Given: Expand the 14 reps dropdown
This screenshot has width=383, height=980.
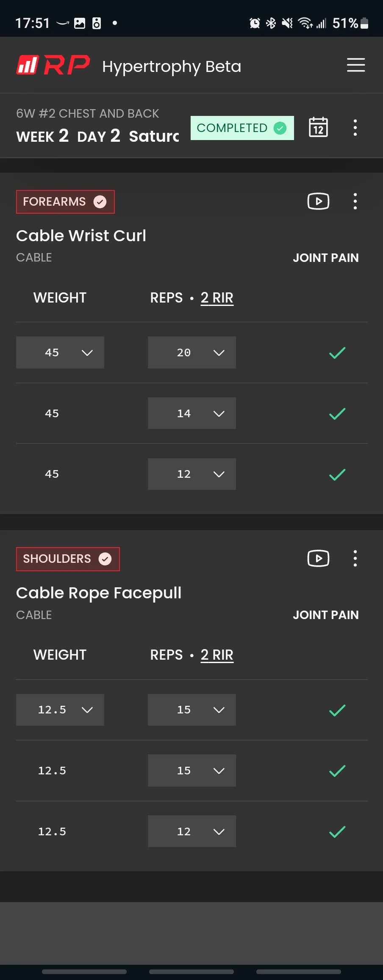Looking at the screenshot, I should point(192,413).
